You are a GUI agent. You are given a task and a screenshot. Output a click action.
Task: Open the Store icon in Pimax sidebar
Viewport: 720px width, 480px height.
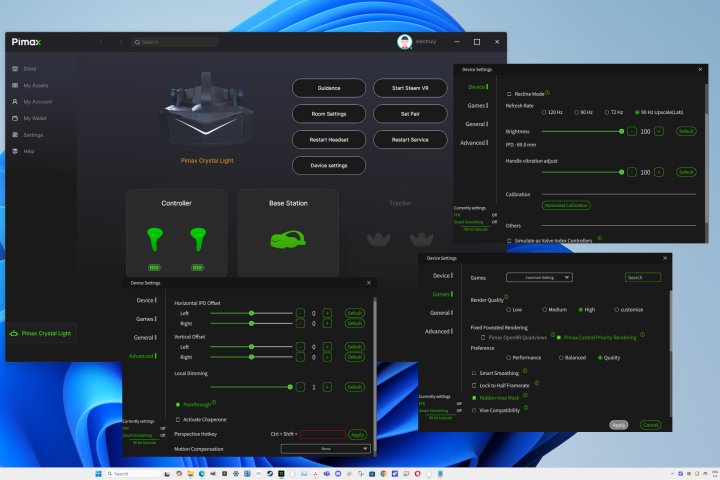pos(15,69)
